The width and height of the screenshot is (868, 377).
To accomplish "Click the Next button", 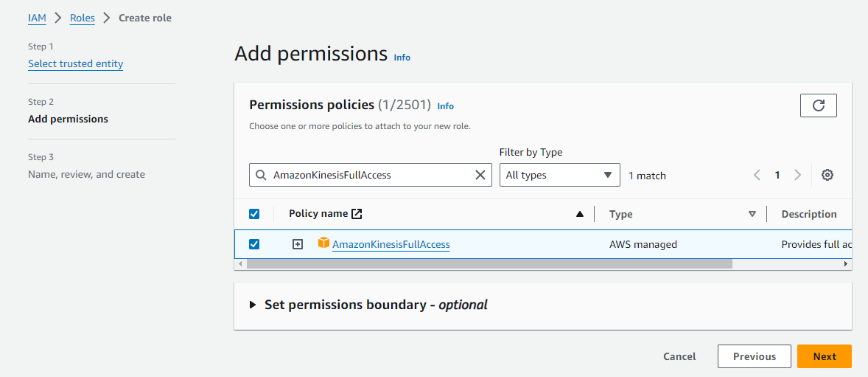I will (824, 356).
